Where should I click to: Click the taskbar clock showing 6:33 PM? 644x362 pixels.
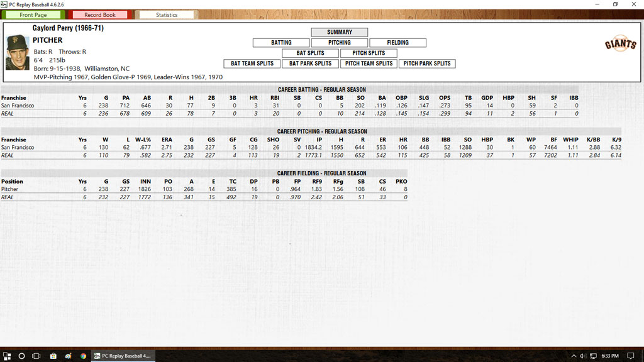click(x=610, y=356)
